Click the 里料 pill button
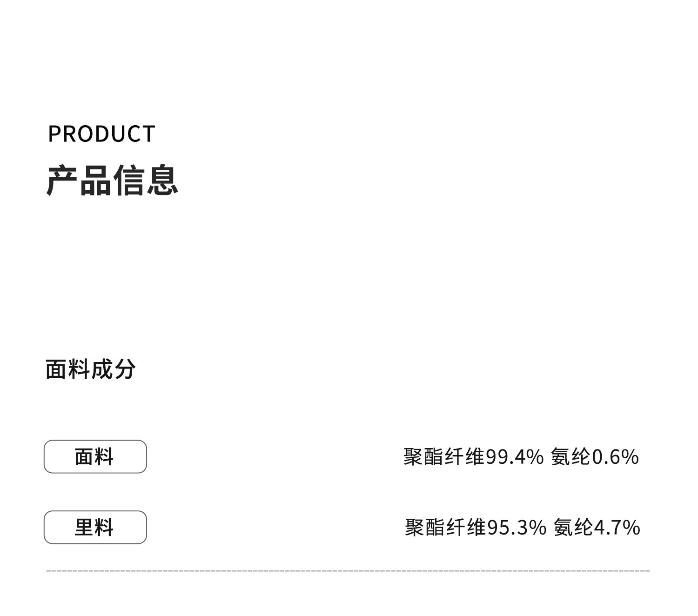698x616 pixels. (95, 527)
